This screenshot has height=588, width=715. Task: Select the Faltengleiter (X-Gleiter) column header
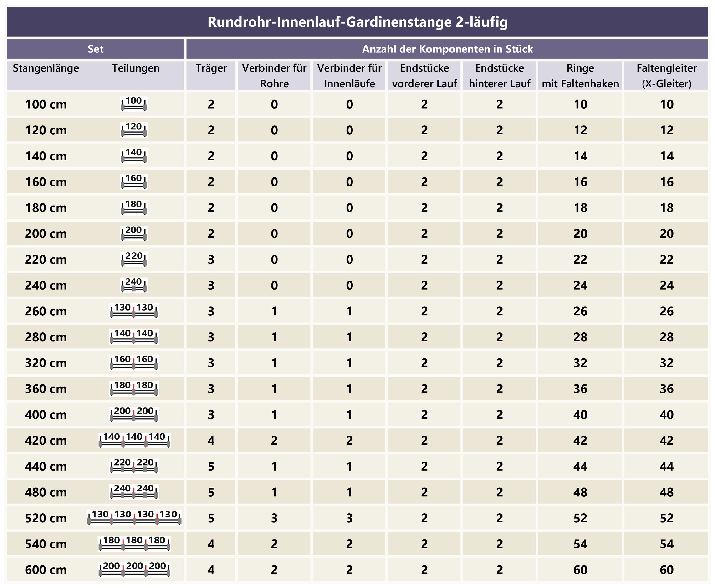666,76
